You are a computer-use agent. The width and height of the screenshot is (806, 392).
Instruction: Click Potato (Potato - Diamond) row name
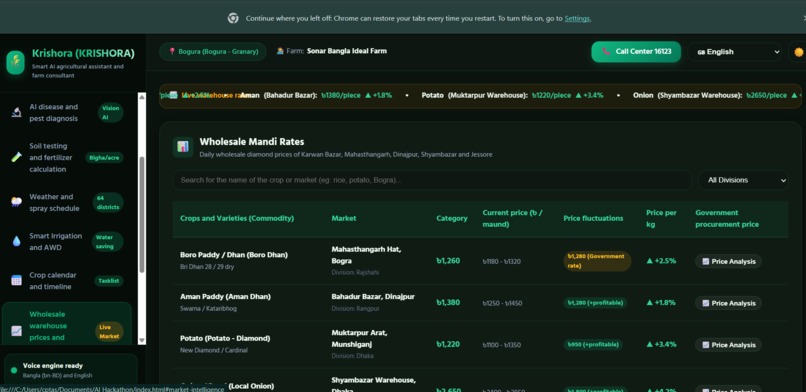click(225, 339)
